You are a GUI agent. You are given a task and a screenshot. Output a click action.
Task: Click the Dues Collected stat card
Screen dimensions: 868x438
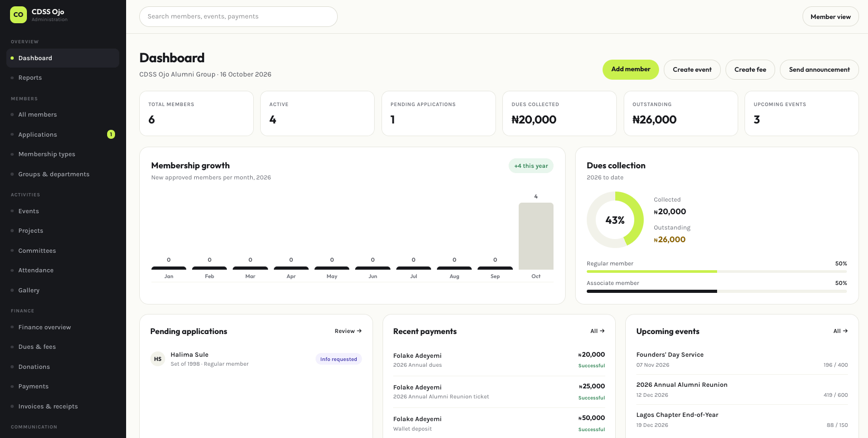(x=559, y=113)
